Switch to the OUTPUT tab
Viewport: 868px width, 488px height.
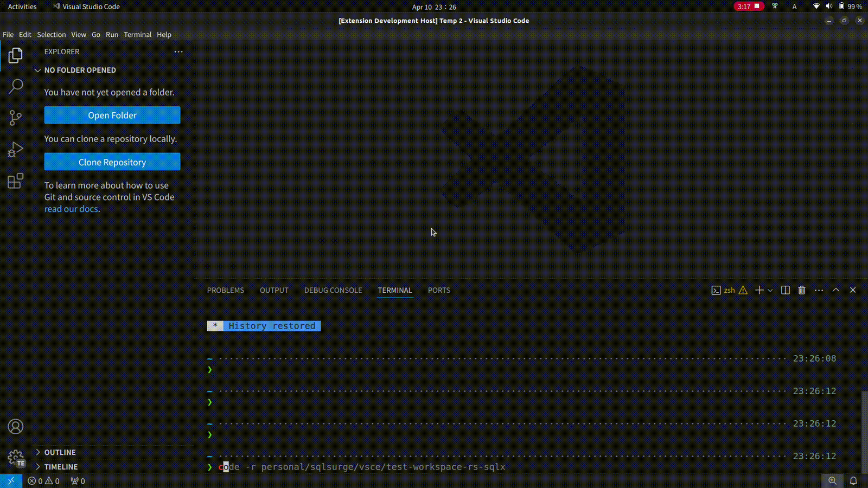coord(274,290)
